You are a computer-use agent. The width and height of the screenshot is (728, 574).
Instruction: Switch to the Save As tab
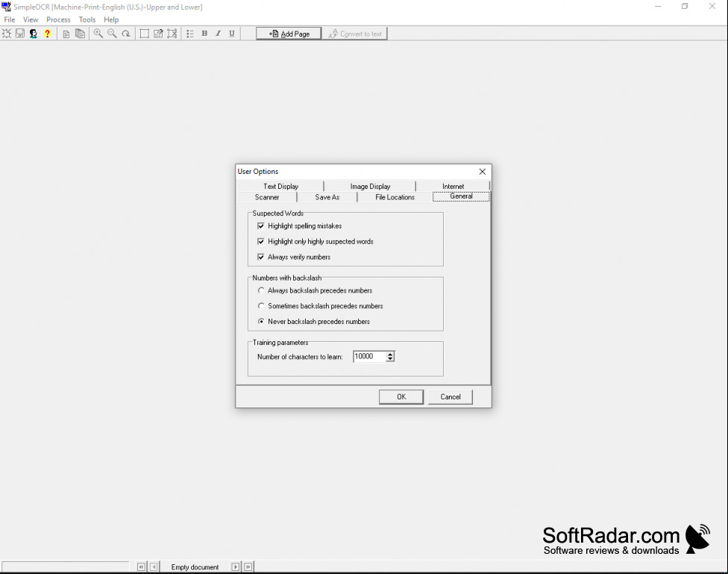(x=327, y=197)
